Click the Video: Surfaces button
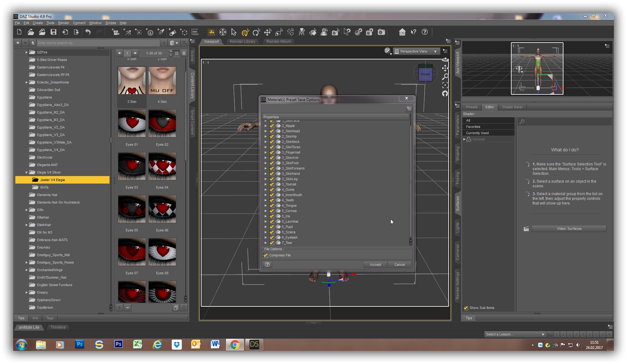This screenshot has width=627, height=364. coord(569,229)
